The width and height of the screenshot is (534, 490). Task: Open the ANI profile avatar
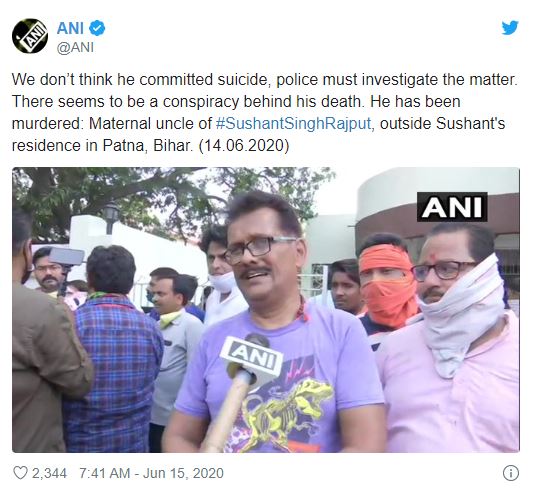(30, 36)
